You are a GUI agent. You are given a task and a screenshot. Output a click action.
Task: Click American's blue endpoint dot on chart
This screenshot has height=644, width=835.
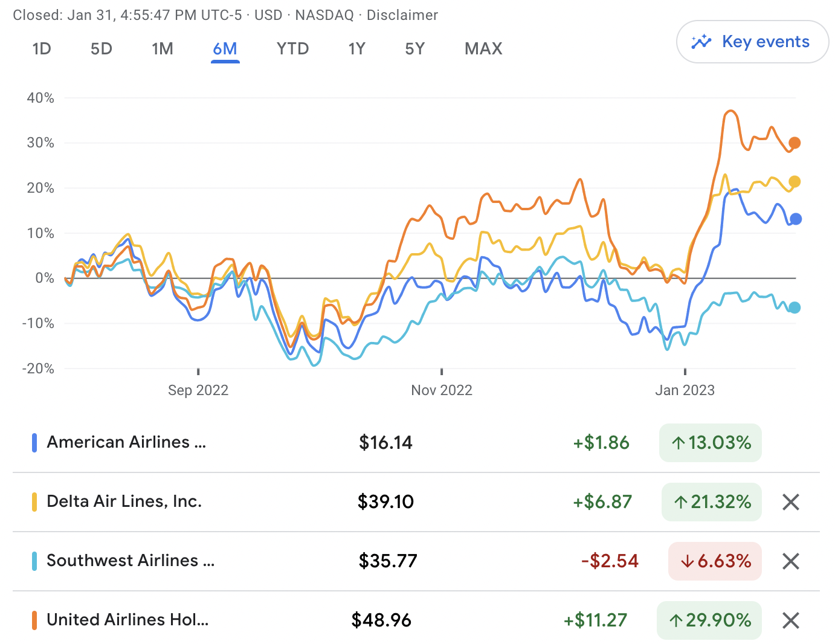tap(796, 219)
